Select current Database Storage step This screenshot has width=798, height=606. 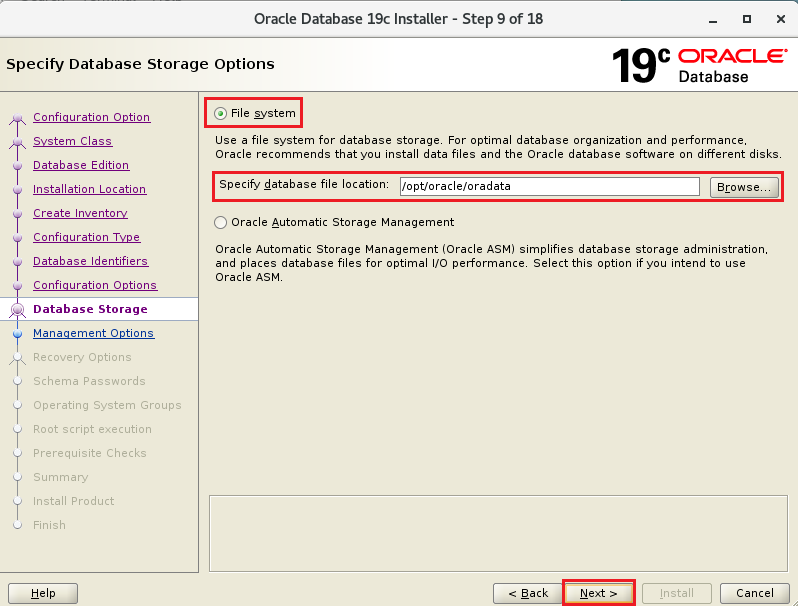pos(90,309)
